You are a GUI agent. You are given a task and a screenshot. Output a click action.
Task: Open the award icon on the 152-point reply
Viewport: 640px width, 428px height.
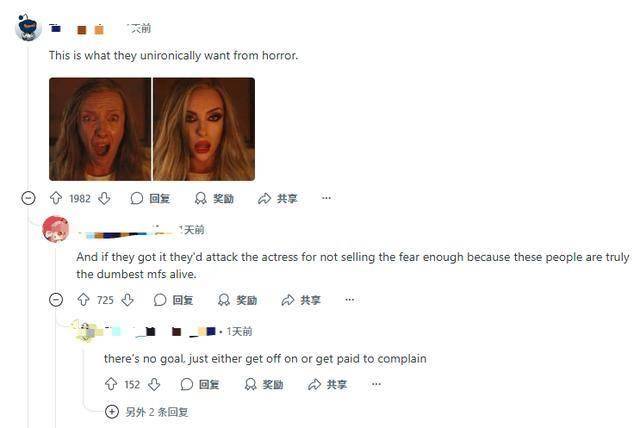[x=263, y=384]
